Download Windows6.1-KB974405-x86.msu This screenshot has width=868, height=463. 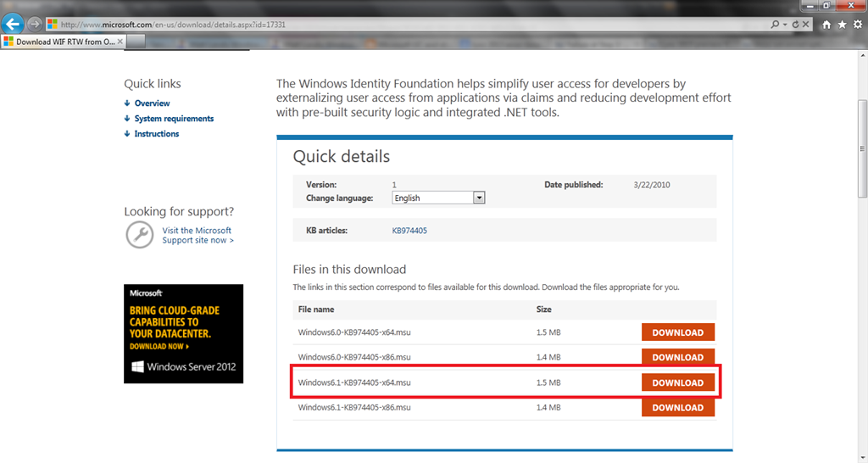[678, 408]
